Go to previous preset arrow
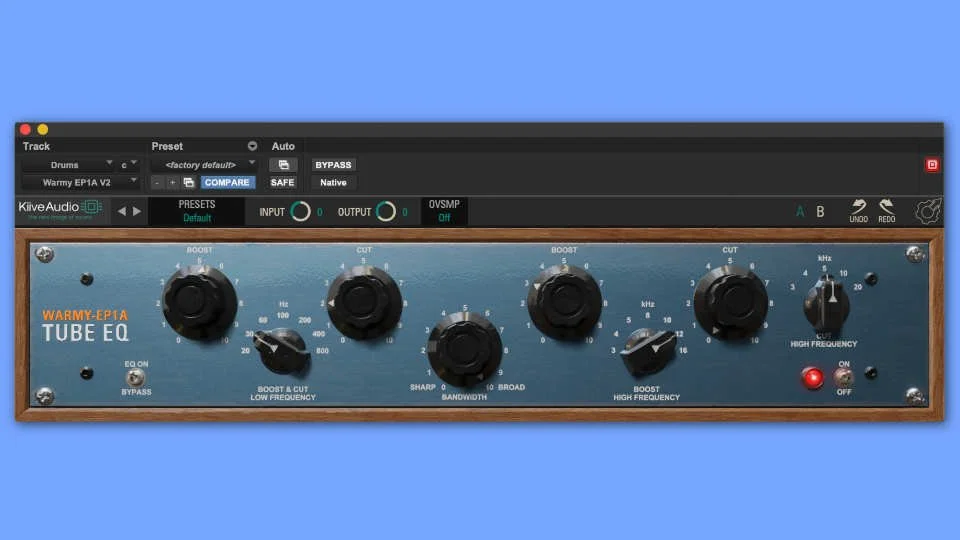 (122, 211)
